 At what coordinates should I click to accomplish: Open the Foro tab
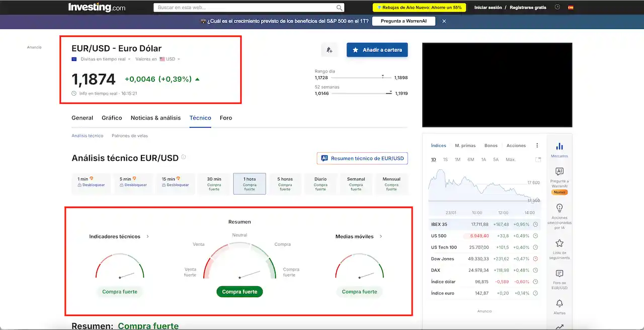[226, 118]
